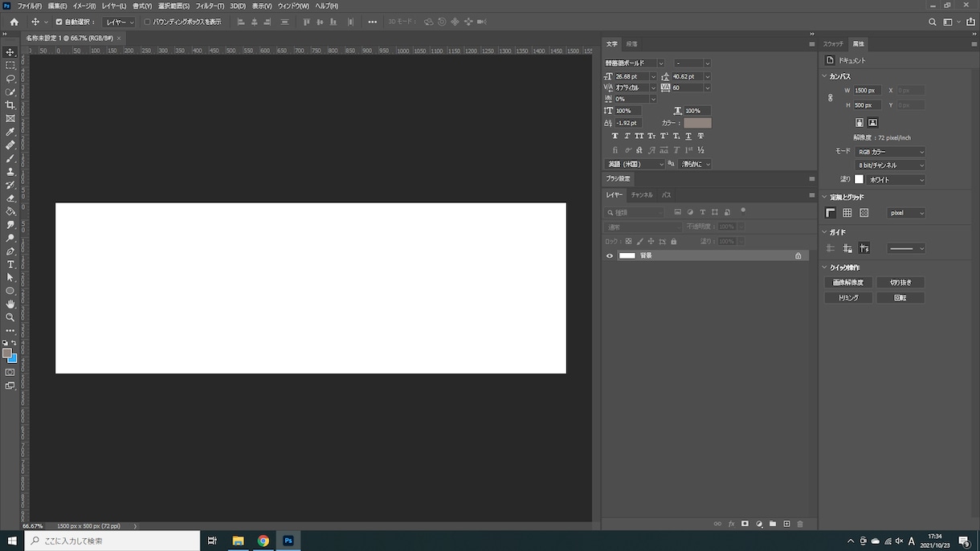This screenshot has height=551, width=980.
Task: Create a new layer from Layers panel footer
Action: coord(786,524)
